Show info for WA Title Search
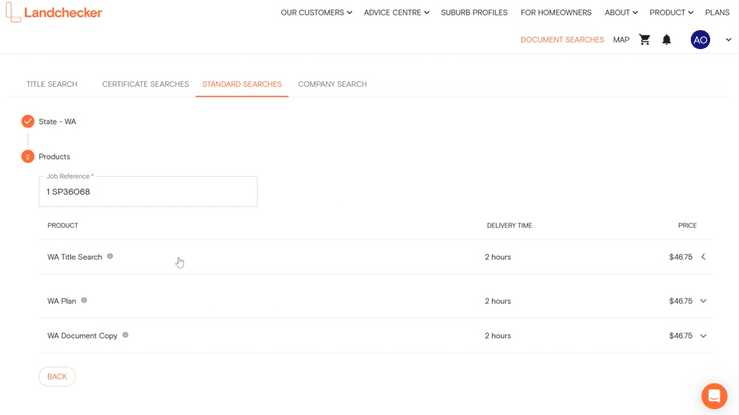Viewport: 739px width, 415px height. coord(110,256)
